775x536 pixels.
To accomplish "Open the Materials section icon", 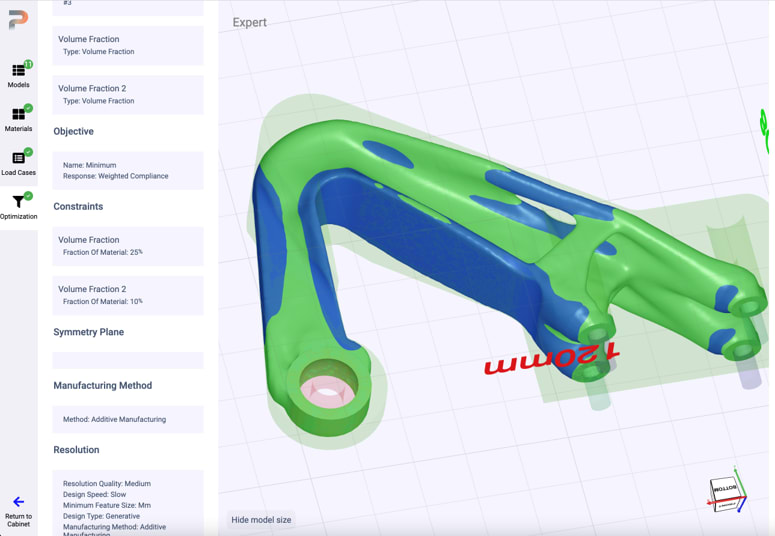I will click(19, 114).
